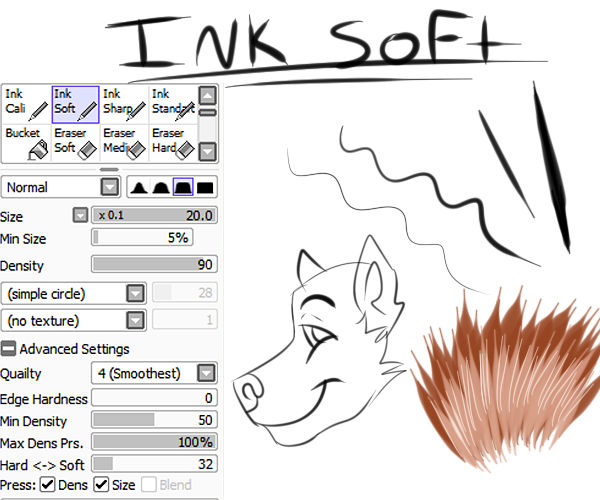
Task: Click the Min Size slider at 5%
Action: (142, 238)
